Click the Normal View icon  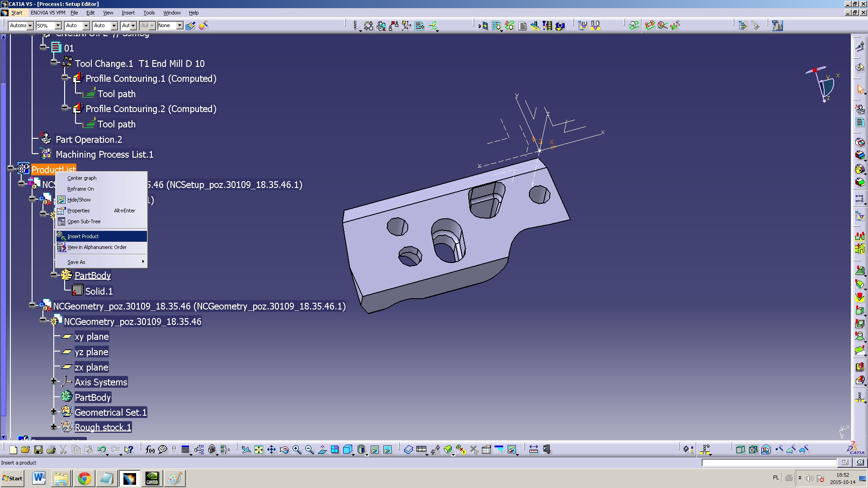pos(322,450)
